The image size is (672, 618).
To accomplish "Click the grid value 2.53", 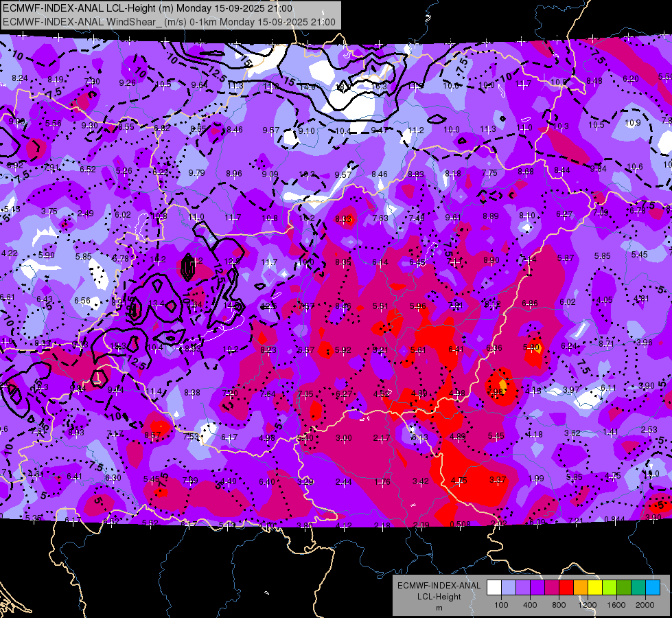I will [649, 430].
